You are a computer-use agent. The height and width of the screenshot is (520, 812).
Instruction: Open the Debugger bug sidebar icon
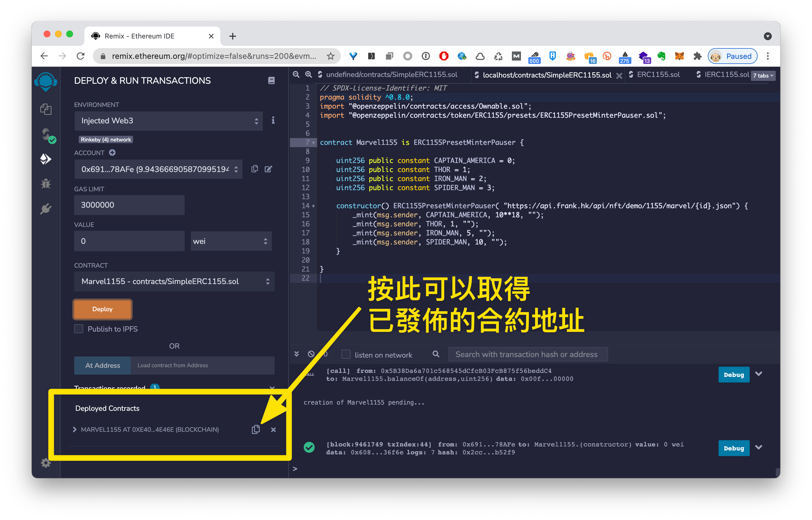coord(46,184)
